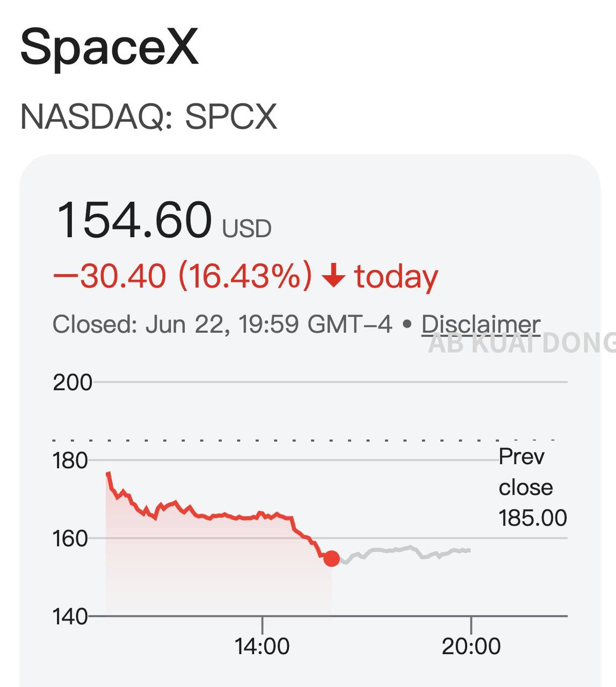Open the Disclaimer link
This screenshot has width=616, height=687.
point(481,324)
